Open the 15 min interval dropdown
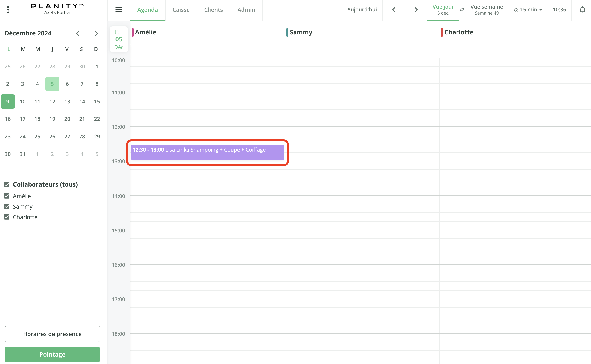The width and height of the screenshot is (591, 364). point(528,10)
